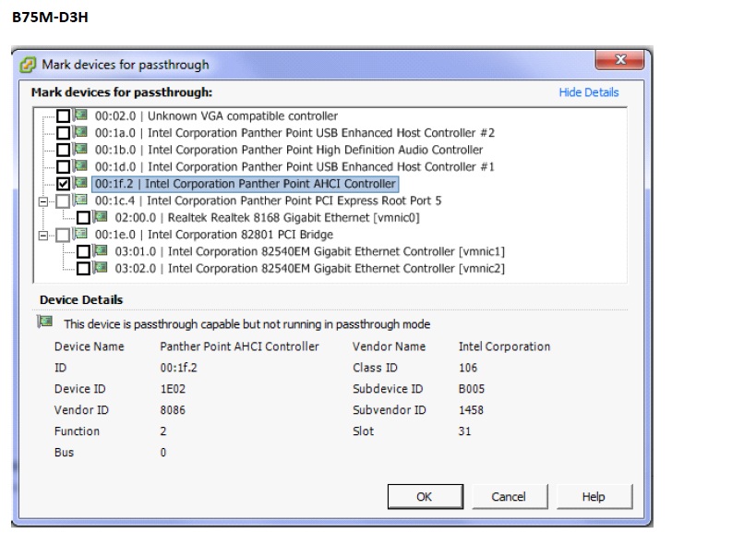Select the 00:02.0 Unknown VGA compatible controller row
The width and height of the screenshot is (756, 534).
pyautogui.click(x=216, y=115)
